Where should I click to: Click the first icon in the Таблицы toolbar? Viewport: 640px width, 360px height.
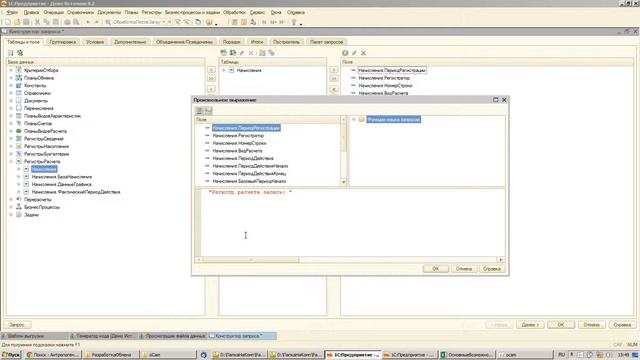click(223, 53)
